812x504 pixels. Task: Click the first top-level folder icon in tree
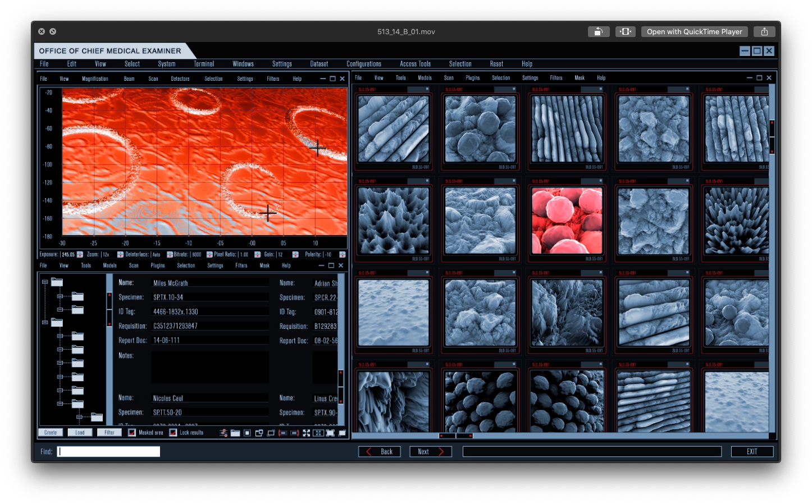[57, 282]
